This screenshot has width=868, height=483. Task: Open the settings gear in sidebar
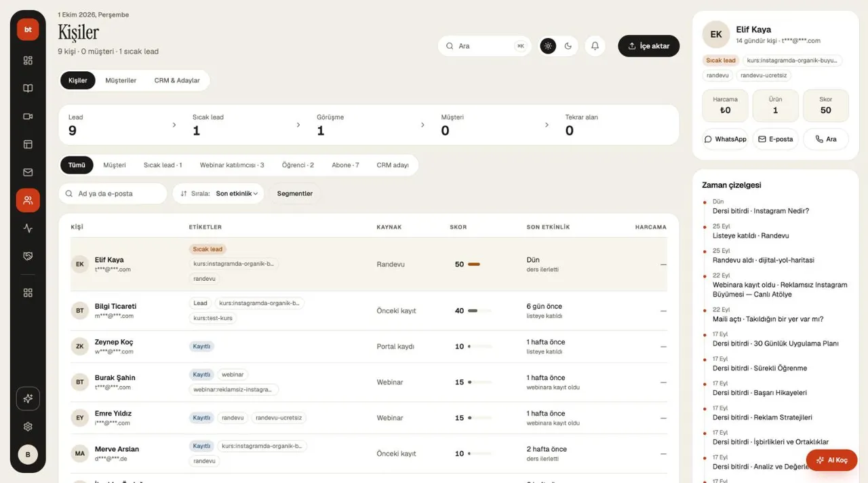tap(28, 427)
